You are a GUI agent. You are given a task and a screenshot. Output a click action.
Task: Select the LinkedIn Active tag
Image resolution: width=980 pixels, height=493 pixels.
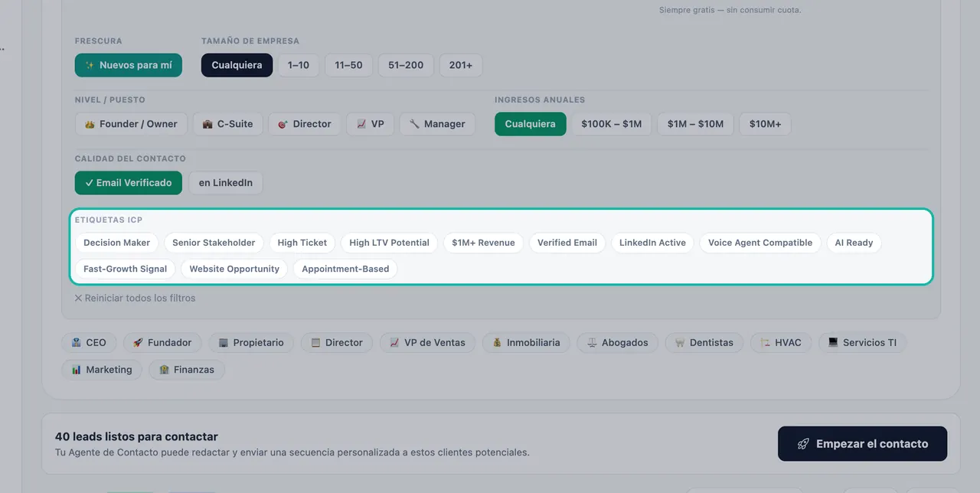(652, 243)
